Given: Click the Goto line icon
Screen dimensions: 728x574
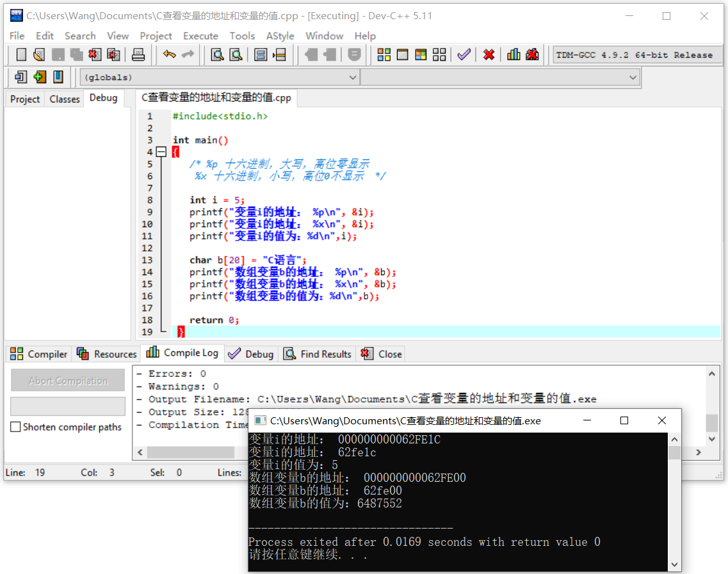Looking at the screenshot, I should point(280,55).
